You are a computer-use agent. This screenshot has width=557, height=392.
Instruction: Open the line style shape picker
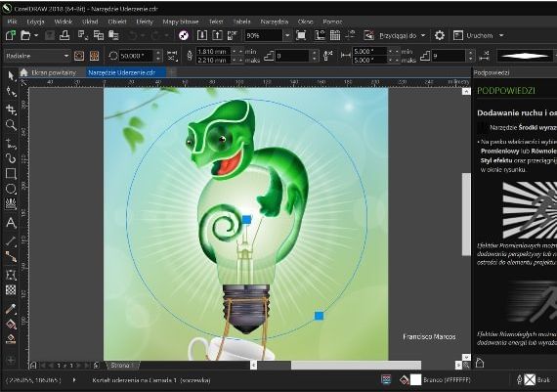(526, 56)
